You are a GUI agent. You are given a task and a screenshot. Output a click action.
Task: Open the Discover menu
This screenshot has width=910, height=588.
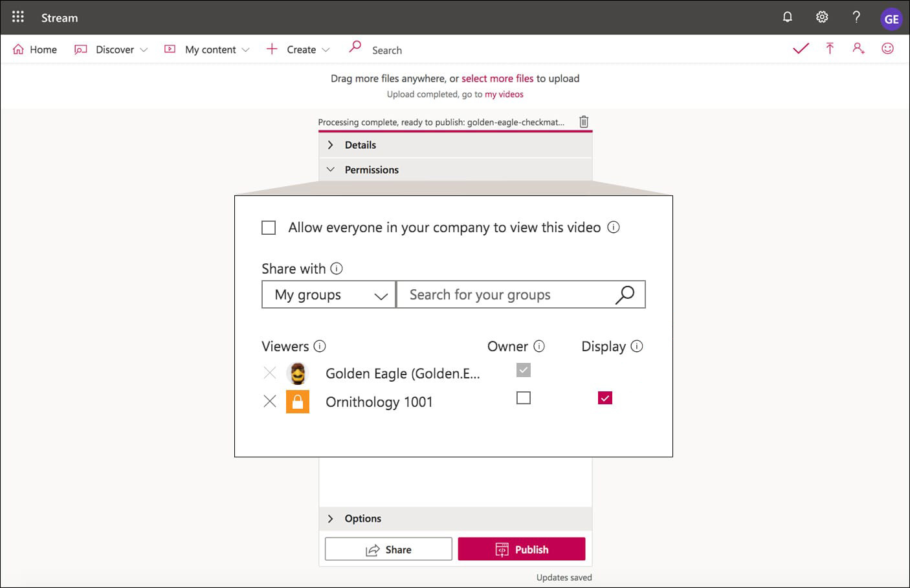(x=115, y=50)
